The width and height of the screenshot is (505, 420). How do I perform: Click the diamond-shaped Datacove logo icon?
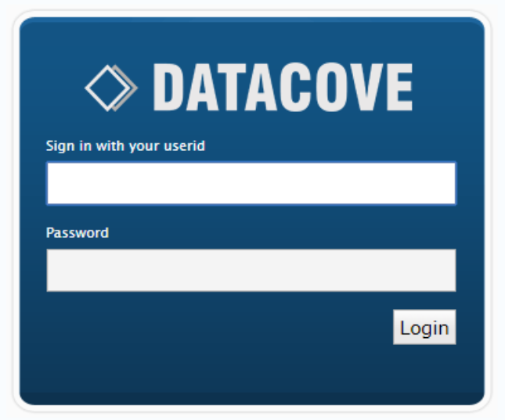pyautogui.click(x=111, y=88)
